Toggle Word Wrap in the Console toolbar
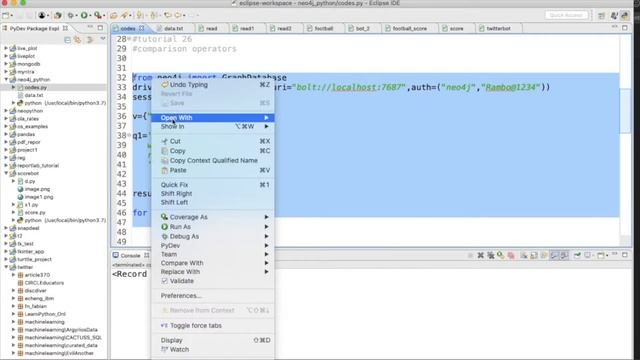 coord(544,256)
